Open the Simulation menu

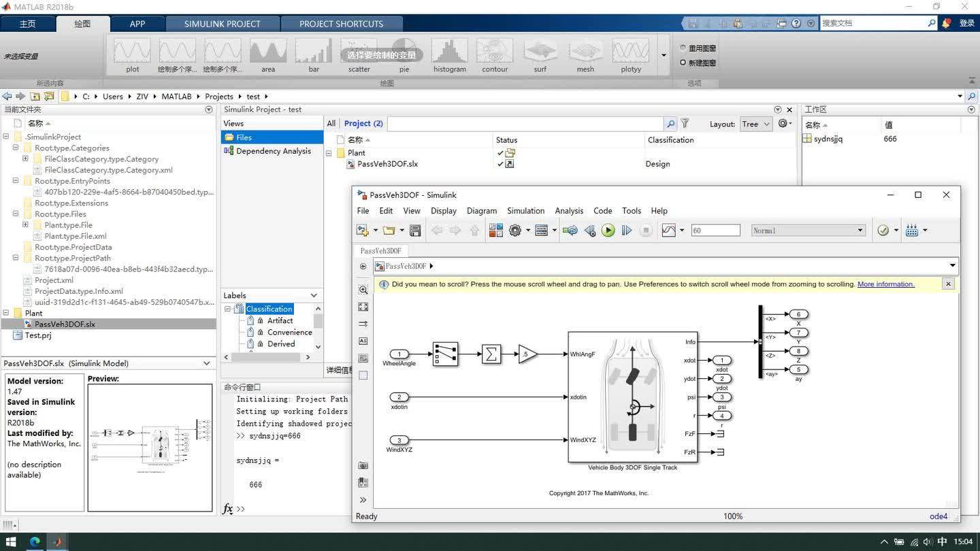525,211
